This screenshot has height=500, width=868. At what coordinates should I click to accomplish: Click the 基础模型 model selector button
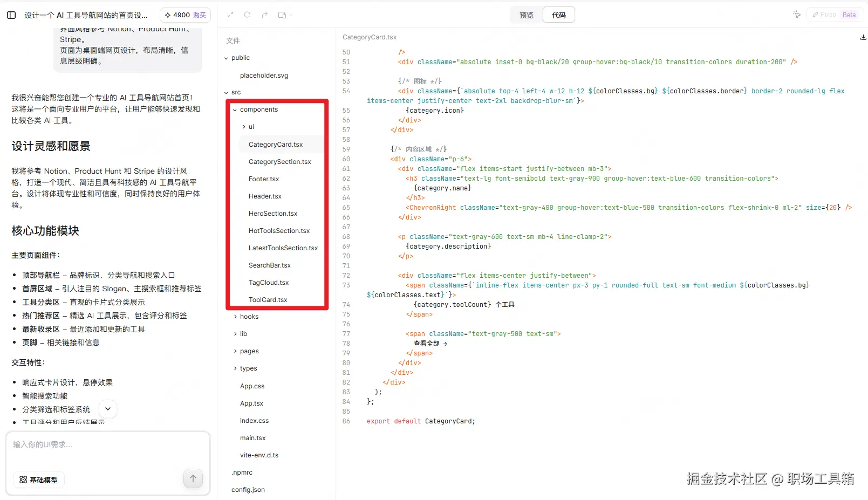tap(39, 480)
